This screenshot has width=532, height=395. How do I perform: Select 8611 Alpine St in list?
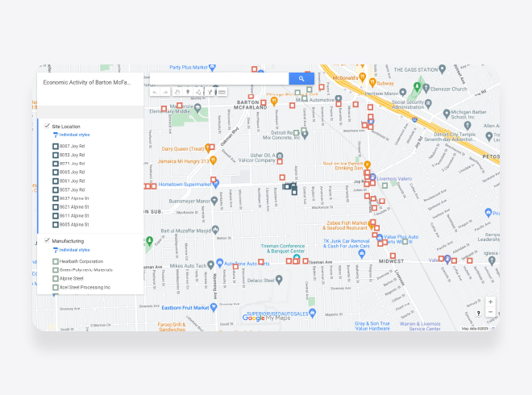pos(74,216)
